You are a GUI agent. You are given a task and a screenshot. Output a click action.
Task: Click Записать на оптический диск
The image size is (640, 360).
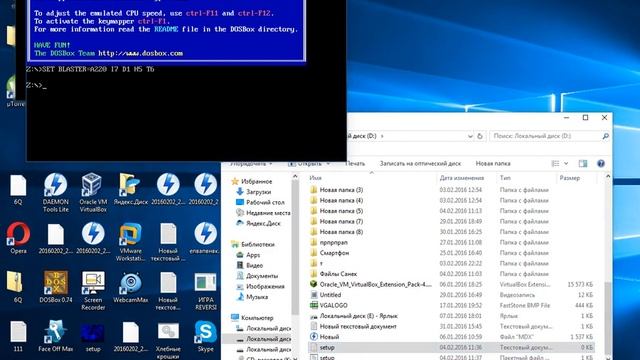coord(420,164)
